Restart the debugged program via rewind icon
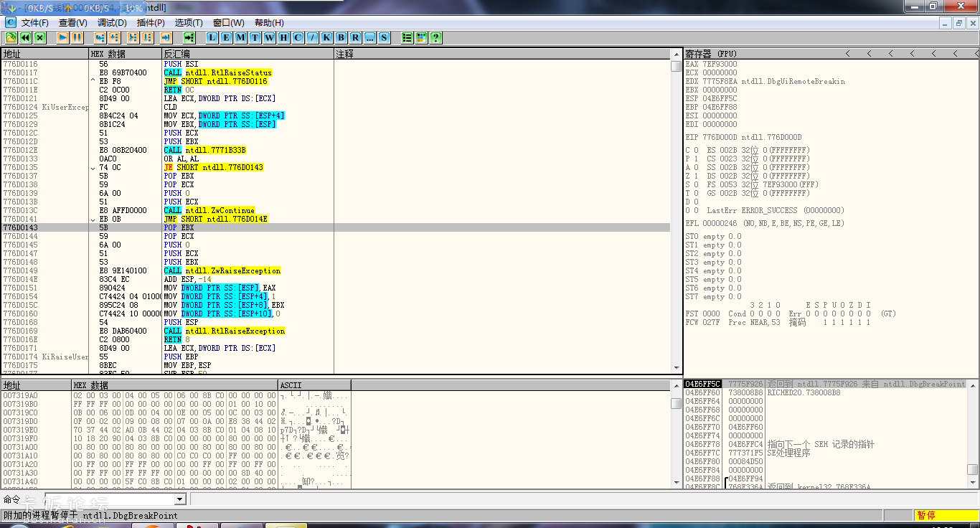This screenshot has width=980, height=528. click(x=25, y=37)
